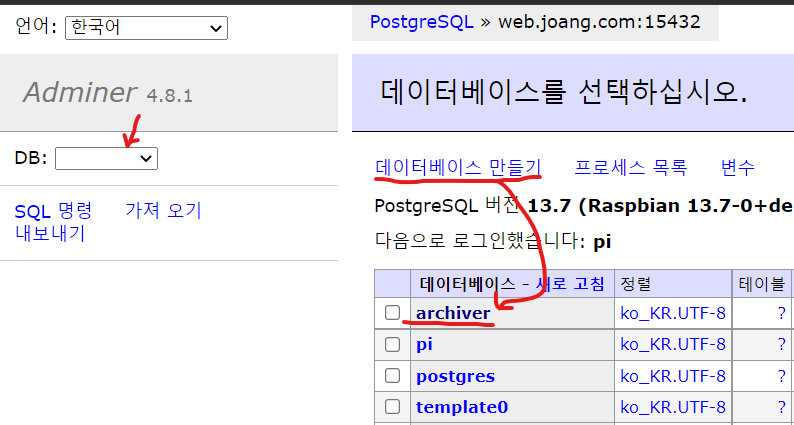Click the ? table count in pi row
The image size is (794, 425).
click(782, 345)
